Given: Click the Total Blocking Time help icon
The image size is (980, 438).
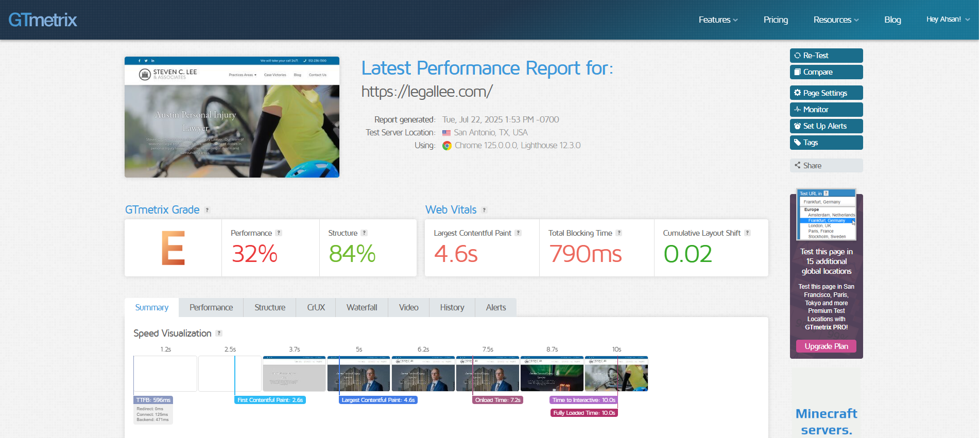Looking at the screenshot, I should 619,233.
